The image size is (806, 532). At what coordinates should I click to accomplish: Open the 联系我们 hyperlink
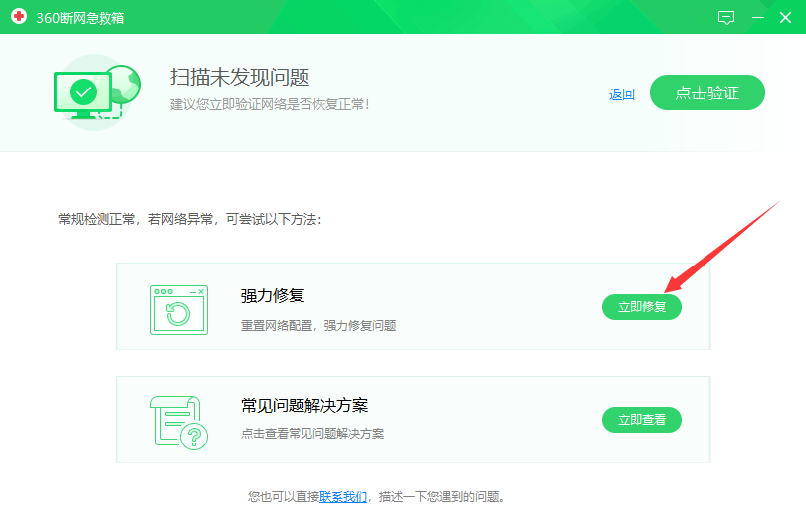tap(343, 496)
